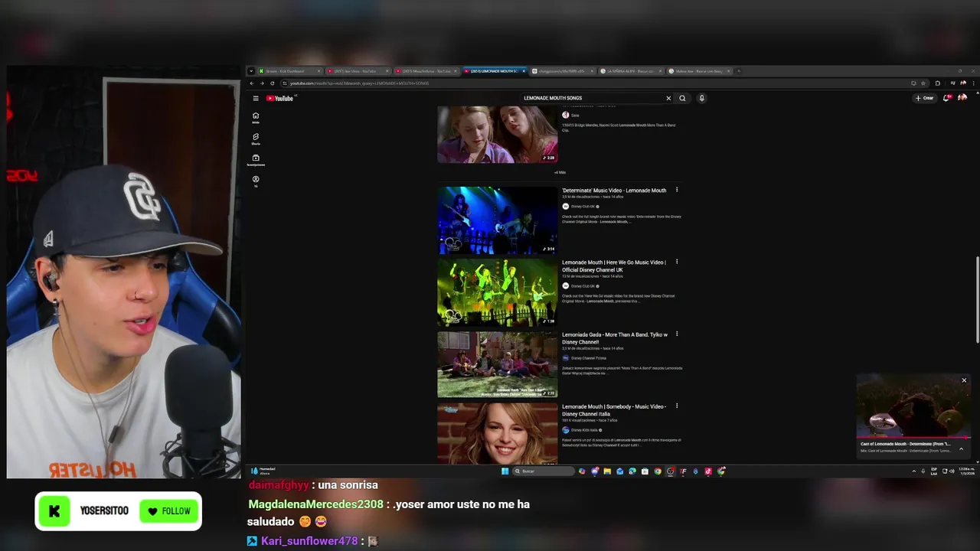Open the More Than A Band clip thumbnail
Viewport: 980px width, 551px height.
pos(497,135)
